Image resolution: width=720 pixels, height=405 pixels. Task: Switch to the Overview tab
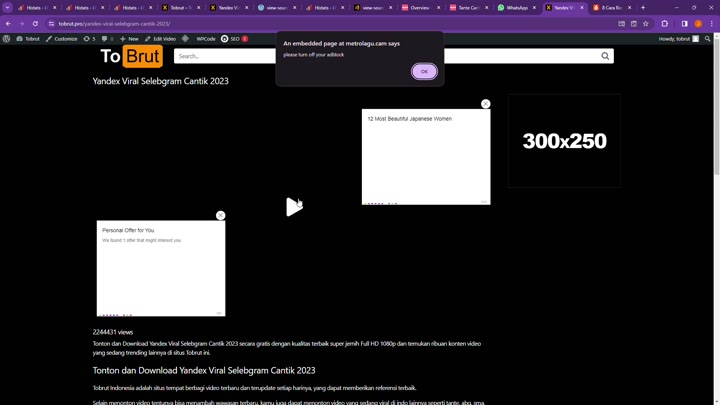click(420, 8)
